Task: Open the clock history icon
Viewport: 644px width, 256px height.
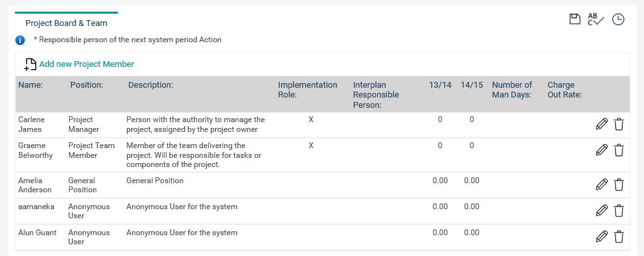Action: 618,19
